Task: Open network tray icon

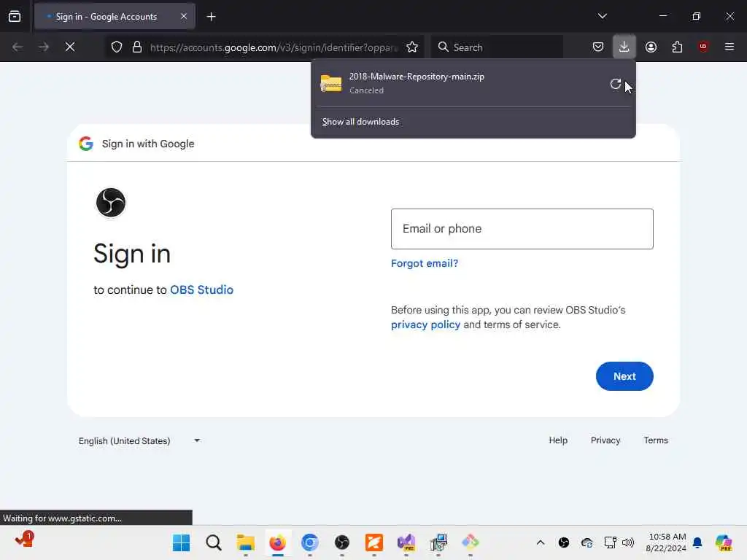Action: 610,542
